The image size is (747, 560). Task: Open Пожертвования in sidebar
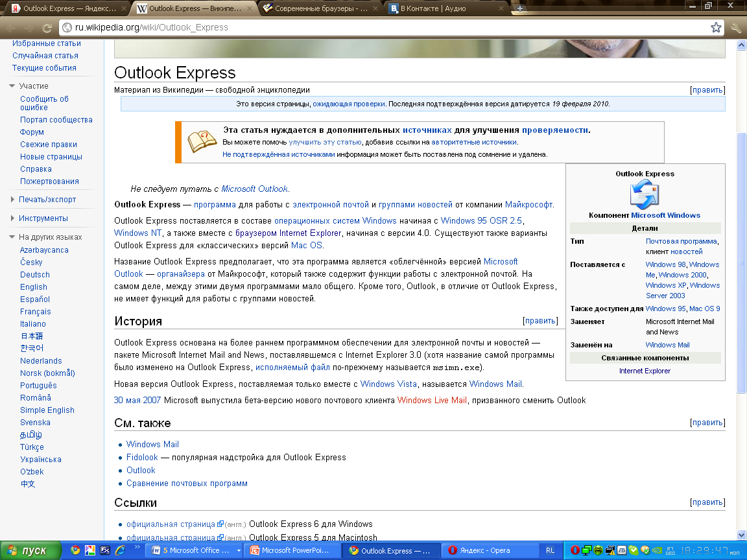(x=49, y=181)
